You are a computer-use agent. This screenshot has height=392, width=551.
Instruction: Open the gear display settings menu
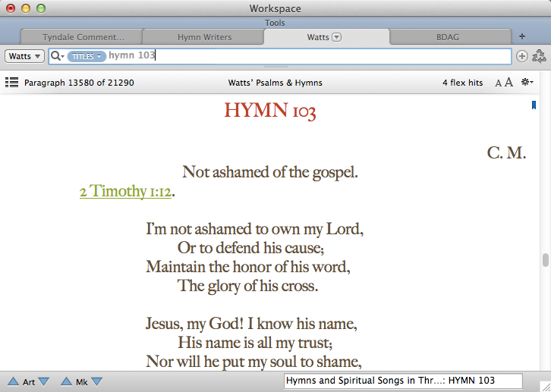(527, 82)
